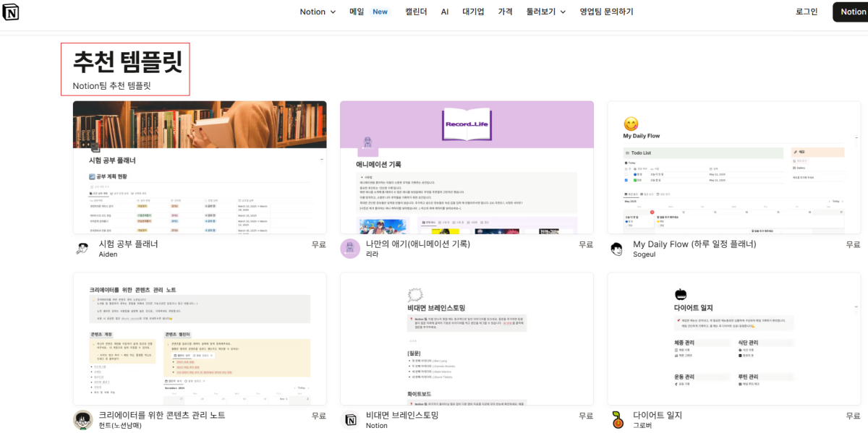
Task: Open the 다이어트 일지 template thumbnail
Action: tap(734, 338)
